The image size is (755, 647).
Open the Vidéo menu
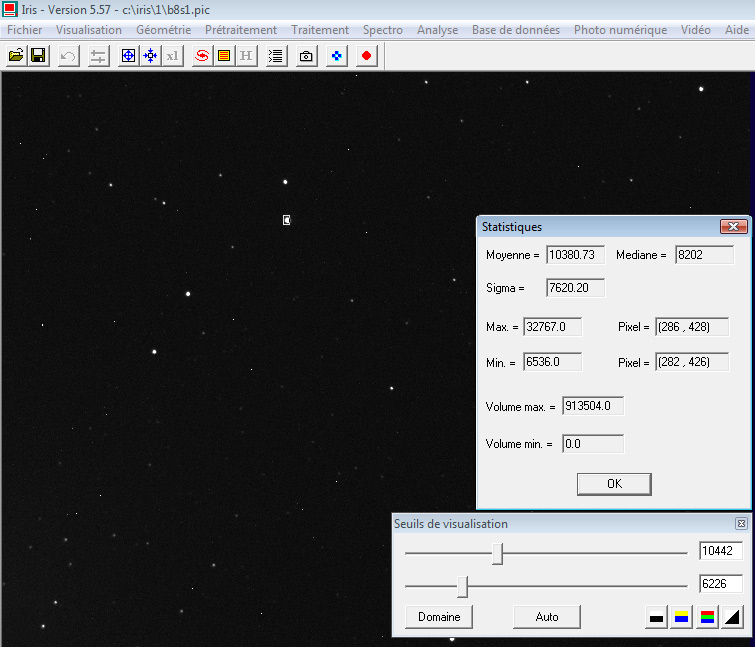coord(695,30)
